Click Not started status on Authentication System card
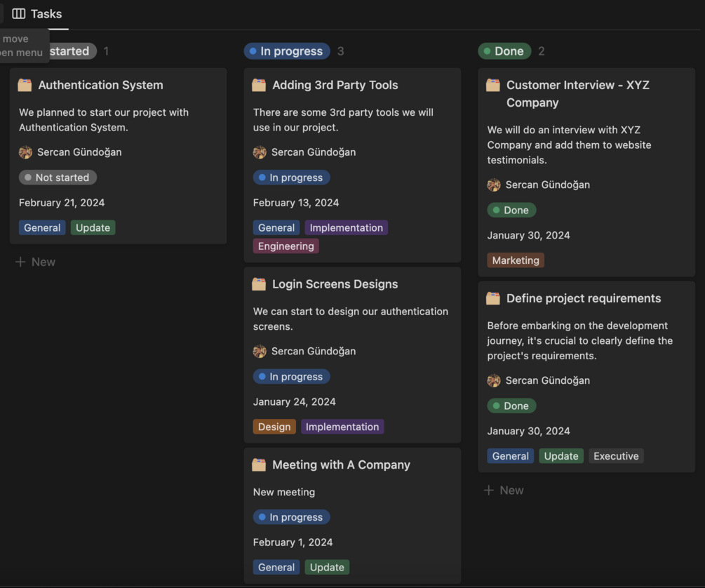705x588 pixels. (x=58, y=178)
